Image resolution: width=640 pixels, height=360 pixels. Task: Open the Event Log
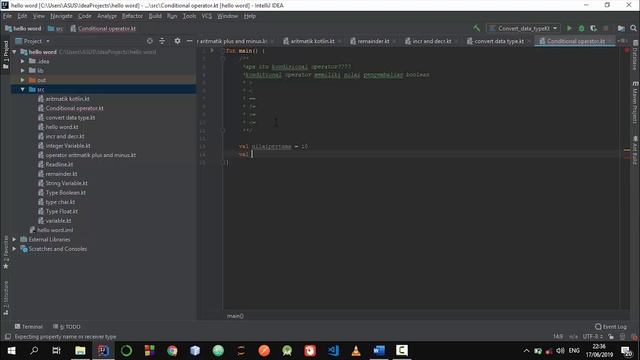click(x=611, y=327)
